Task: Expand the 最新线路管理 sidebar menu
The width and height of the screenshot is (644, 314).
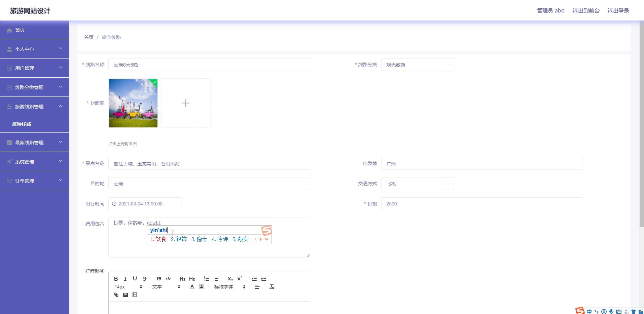Action: click(x=35, y=142)
